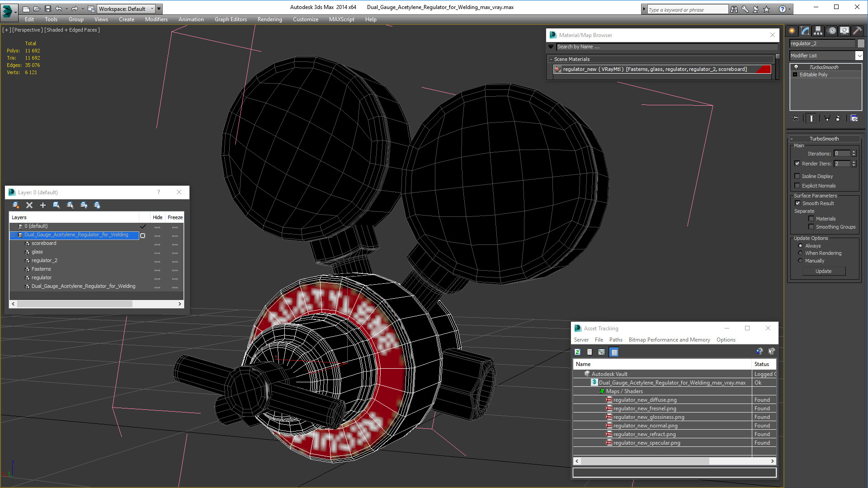Open the Modifiers menu

(156, 19)
